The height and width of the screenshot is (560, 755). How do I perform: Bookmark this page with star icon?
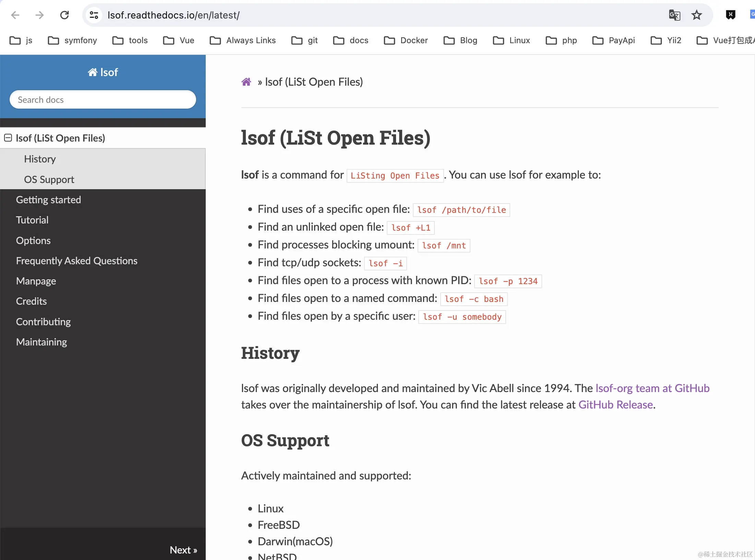[696, 15]
